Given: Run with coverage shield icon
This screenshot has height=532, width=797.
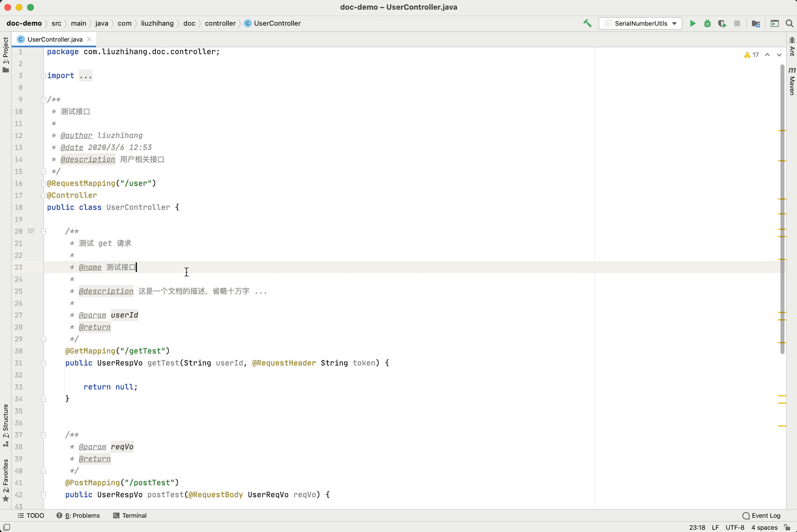Looking at the screenshot, I should click(722, 23).
